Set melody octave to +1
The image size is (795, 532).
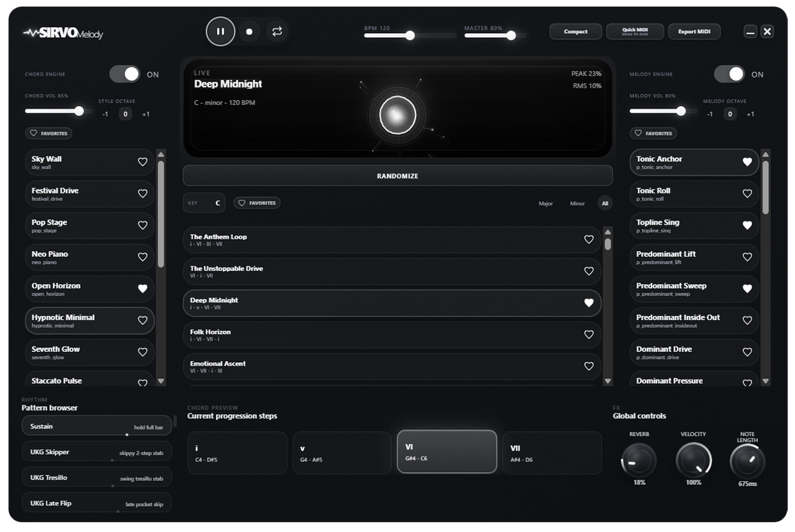click(751, 114)
